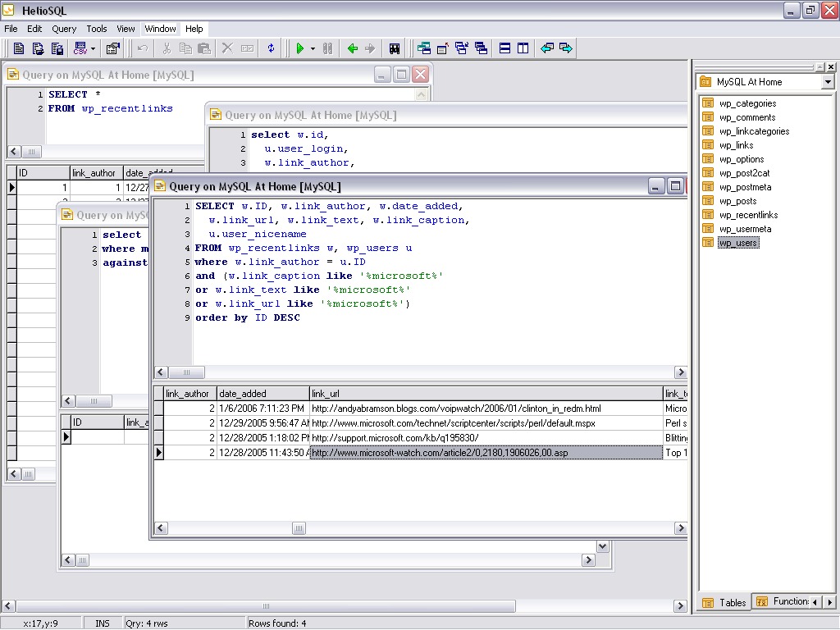840x630 pixels.
Task: Click the date_added column header
Action: click(262, 394)
